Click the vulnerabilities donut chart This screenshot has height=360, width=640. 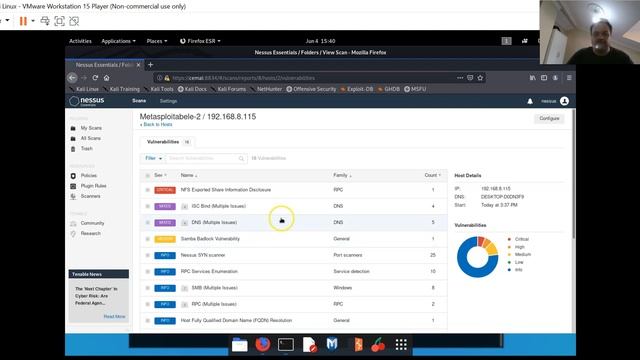(477, 257)
